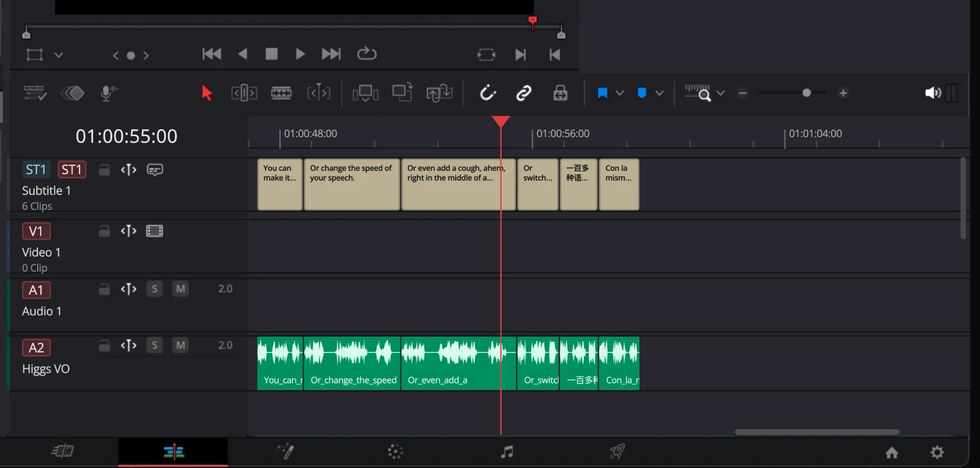Image resolution: width=980 pixels, height=468 pixels.
Task: Lock the Subtitle 1 track
Action: (x=104, y=170)
